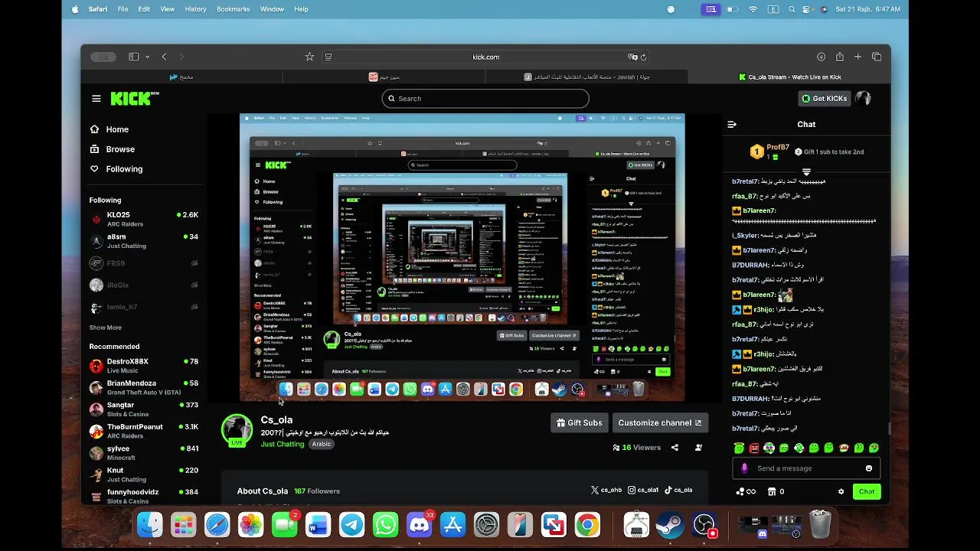Viewport: 980px width, 551px height.
Task: Click the chat scrollbar
Action: (889, 428)
